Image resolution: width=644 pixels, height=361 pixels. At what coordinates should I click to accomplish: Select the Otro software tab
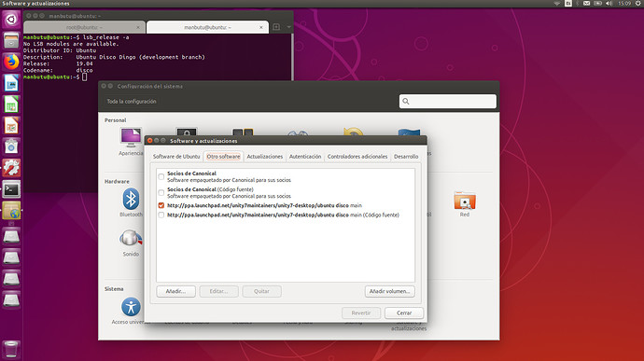223,157
